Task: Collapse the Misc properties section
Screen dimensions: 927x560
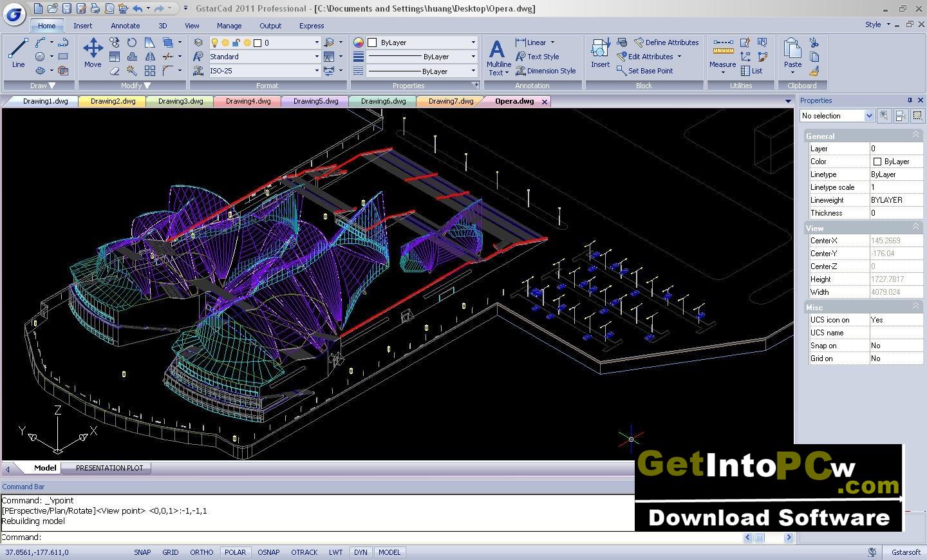Action: pos(915,306)
